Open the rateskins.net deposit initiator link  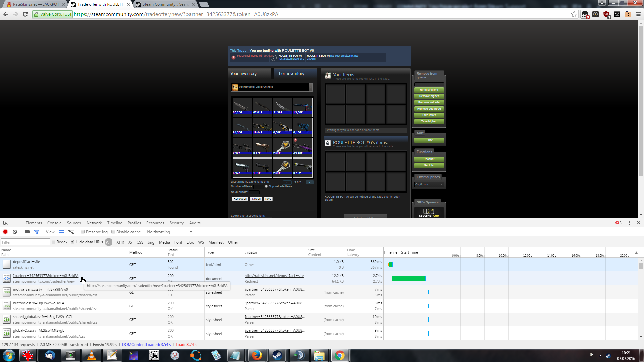click(274, 276)
